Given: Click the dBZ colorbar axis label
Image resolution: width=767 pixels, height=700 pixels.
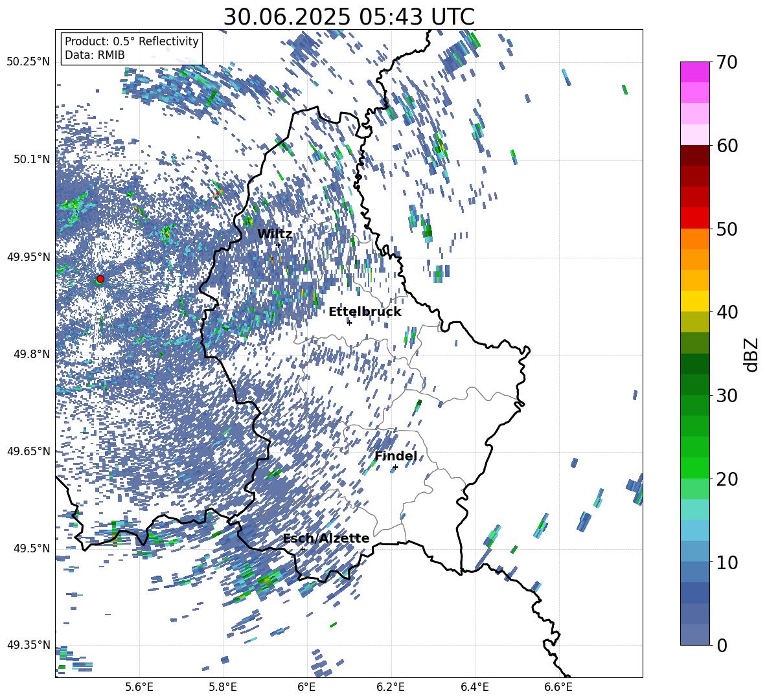Looking at the screenshot, I should [752, 354].
